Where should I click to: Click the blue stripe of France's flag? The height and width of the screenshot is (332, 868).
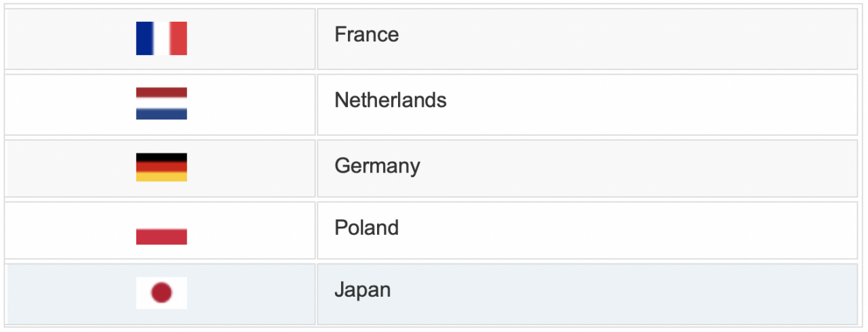tap(144, 38)
